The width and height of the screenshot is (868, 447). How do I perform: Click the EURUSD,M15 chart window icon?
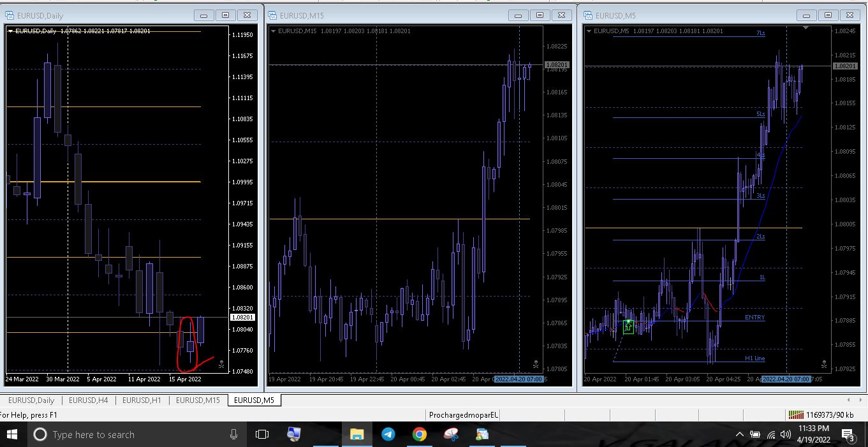coord(272,15)
